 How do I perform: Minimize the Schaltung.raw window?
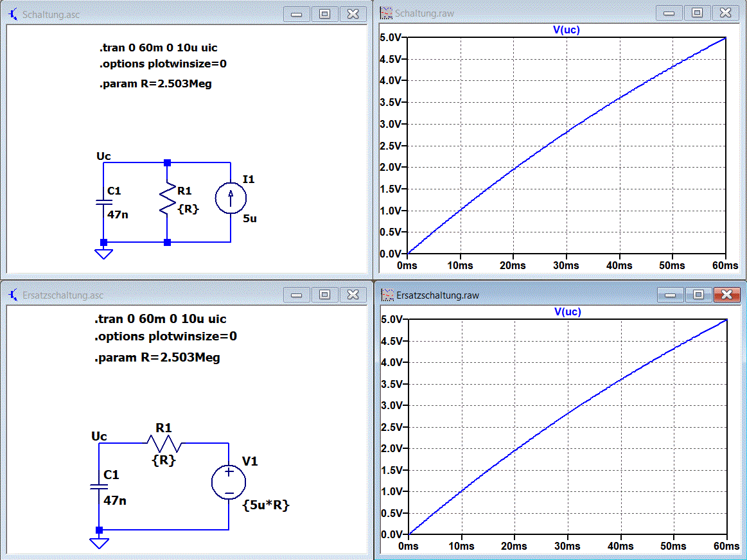669,13
